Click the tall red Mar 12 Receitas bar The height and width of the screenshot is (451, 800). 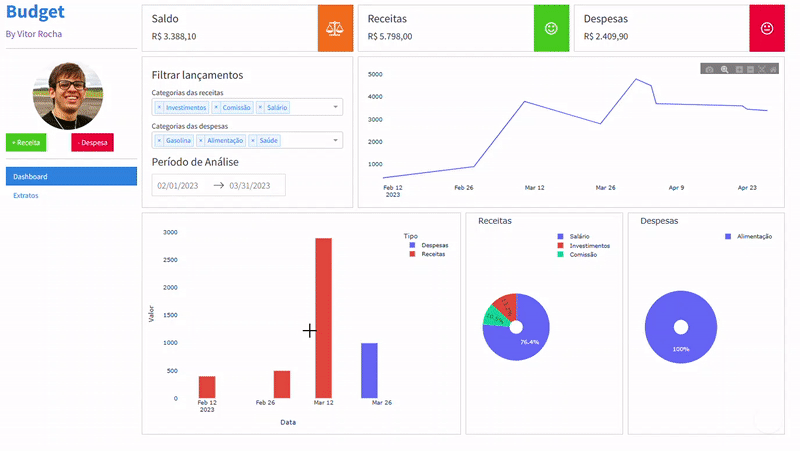(323, 318)
